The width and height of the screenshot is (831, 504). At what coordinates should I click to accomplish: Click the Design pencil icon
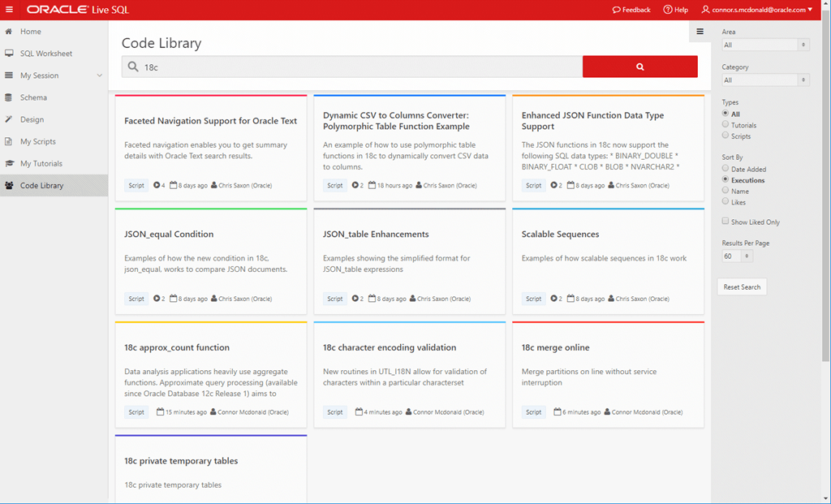(x=8, y=119)
